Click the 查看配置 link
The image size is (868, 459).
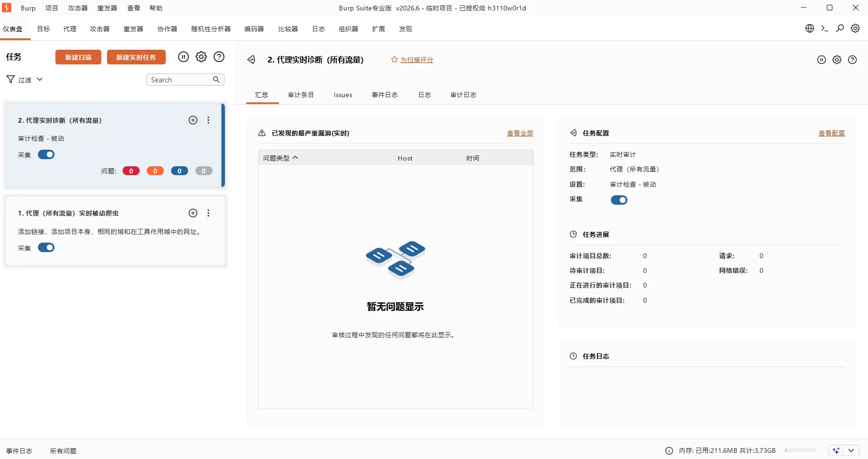[x=832, y=133]
